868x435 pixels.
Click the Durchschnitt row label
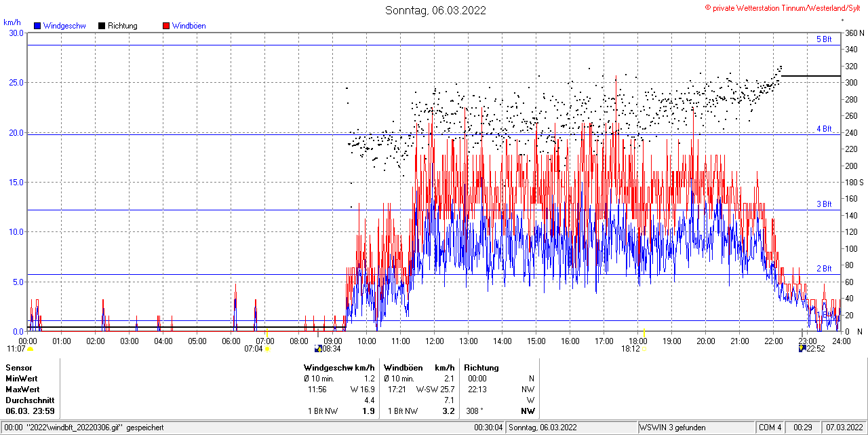[x=28, y=400]
